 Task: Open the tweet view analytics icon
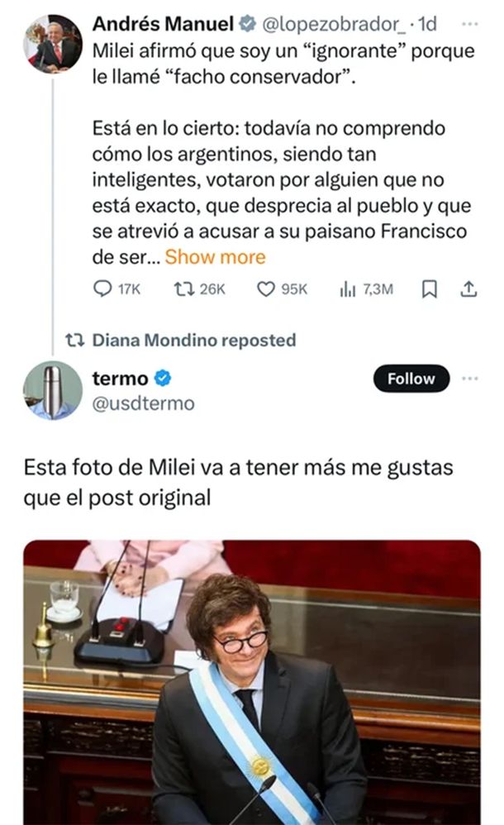click(x=346, y=289)
